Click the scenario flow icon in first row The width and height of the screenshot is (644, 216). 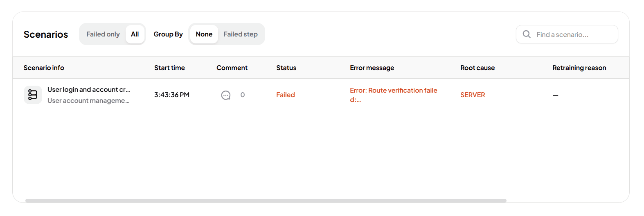33,95
